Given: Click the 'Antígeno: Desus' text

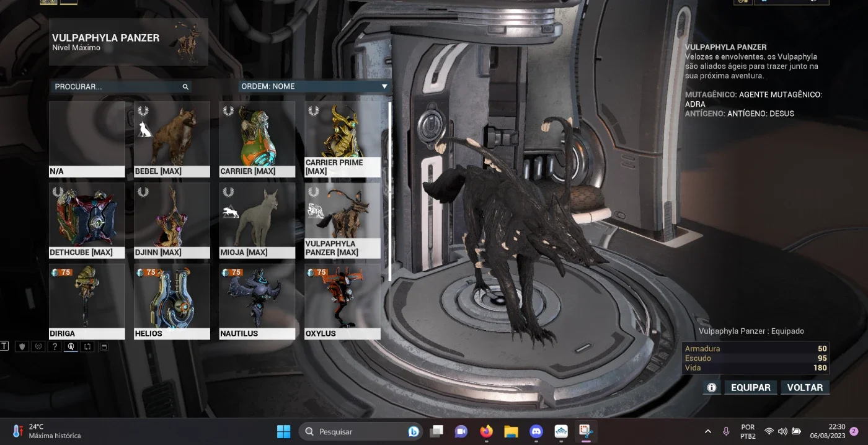Looking at the screenshot, I should pos(761,114).
